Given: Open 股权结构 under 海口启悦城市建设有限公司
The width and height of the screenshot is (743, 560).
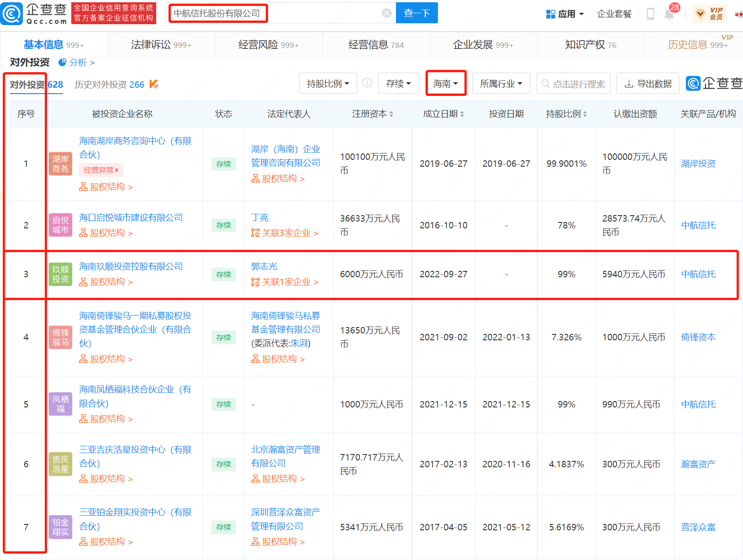Looking at the screenshot, I should pos(106,233).
